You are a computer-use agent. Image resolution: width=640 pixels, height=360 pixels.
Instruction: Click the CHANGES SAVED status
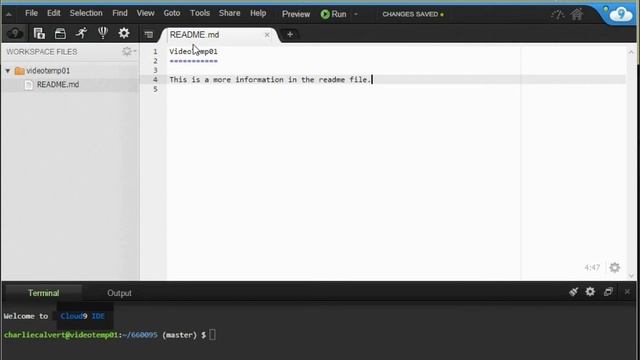413,14
